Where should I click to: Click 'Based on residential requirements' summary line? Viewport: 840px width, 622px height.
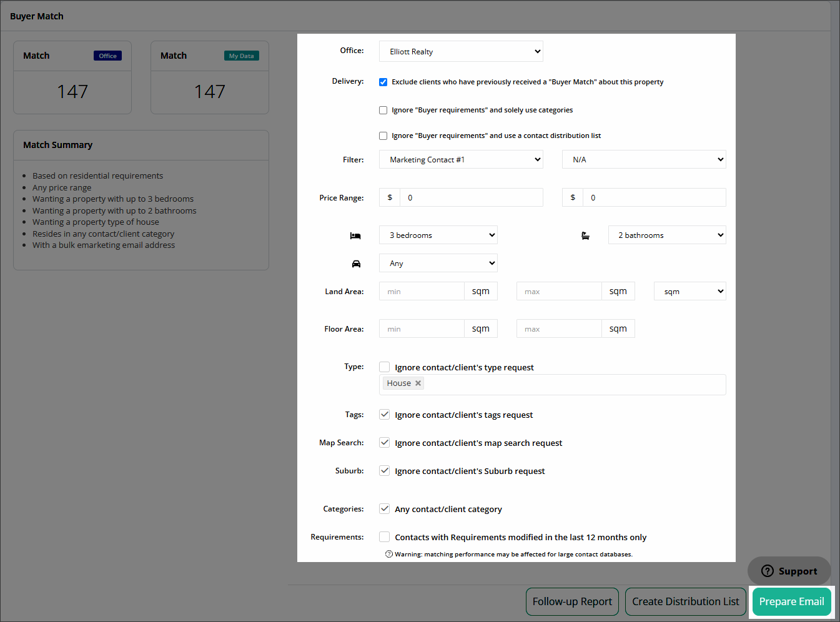pyautogui.click(x=97, y=175)
